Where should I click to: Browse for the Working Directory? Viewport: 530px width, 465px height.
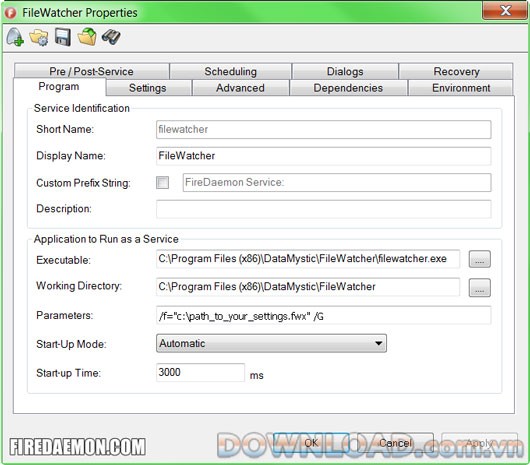(x=479, y=288)
